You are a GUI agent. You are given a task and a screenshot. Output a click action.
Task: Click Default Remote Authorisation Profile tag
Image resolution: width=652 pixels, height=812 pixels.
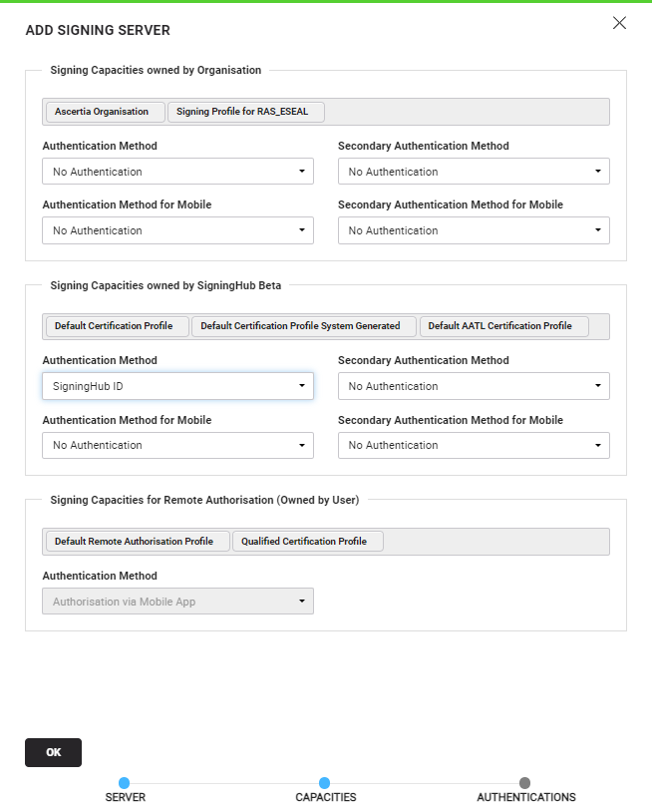(137, 542)
